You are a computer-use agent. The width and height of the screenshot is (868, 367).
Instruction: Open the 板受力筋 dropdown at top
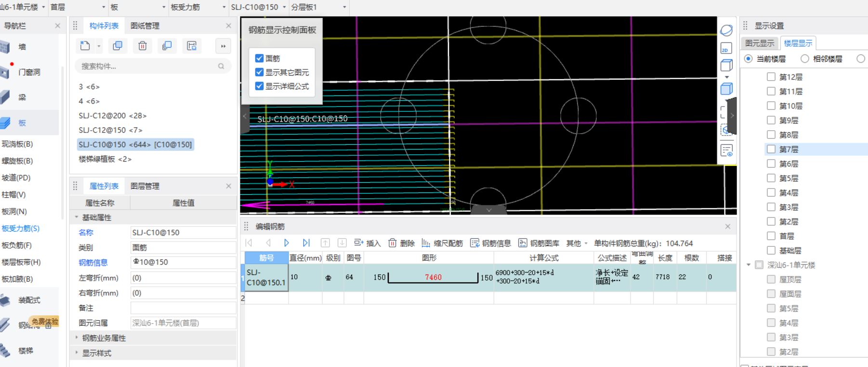click(198, 7)
